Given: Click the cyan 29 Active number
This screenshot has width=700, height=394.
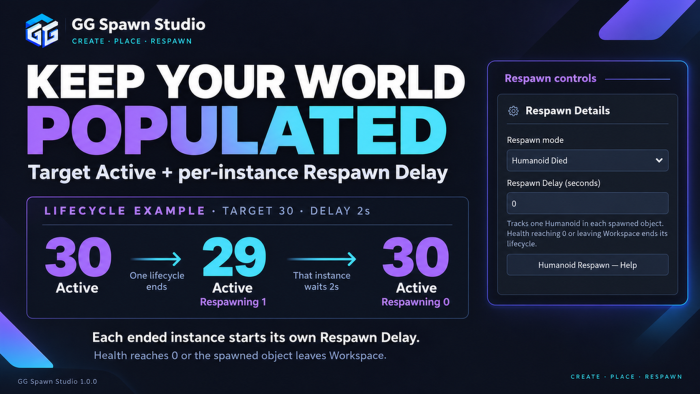Looking at the screenshot, I should (x=234, y=258).
